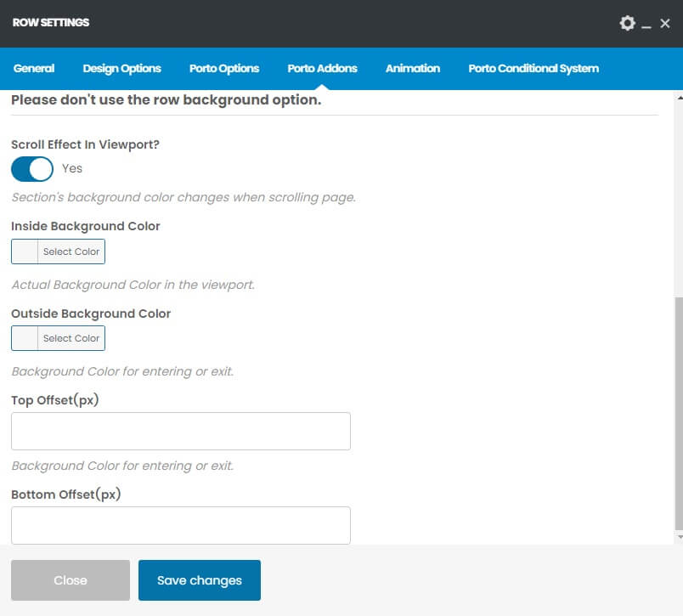Open the Design Options tab
The image size is (683, 616).
(x=121, y=68)
